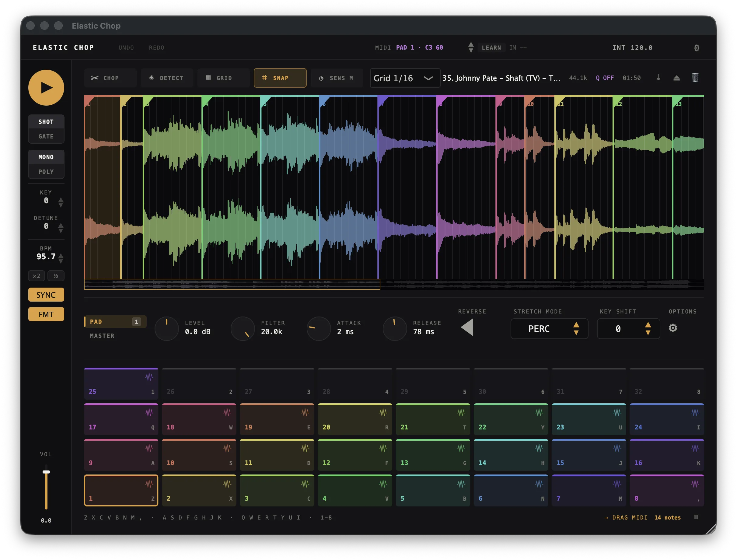This screenshot has width=737, height=560.
Task: Click the small square icon after 14 notes
Action: 696,517
